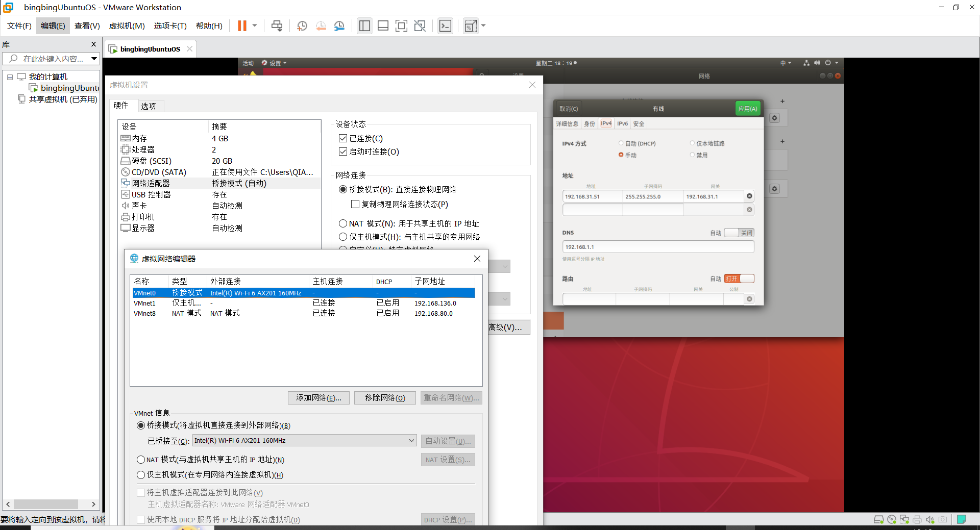Pause the virtual machine with the orange button

point(242,26)
